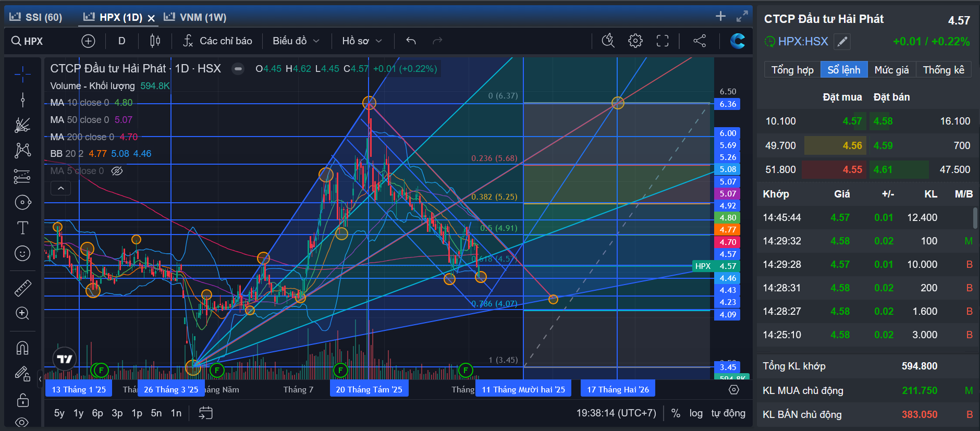Open the forecasting and measurement tools
The height and width of the screenshot is (431, 980).
(x=22, y=177)
